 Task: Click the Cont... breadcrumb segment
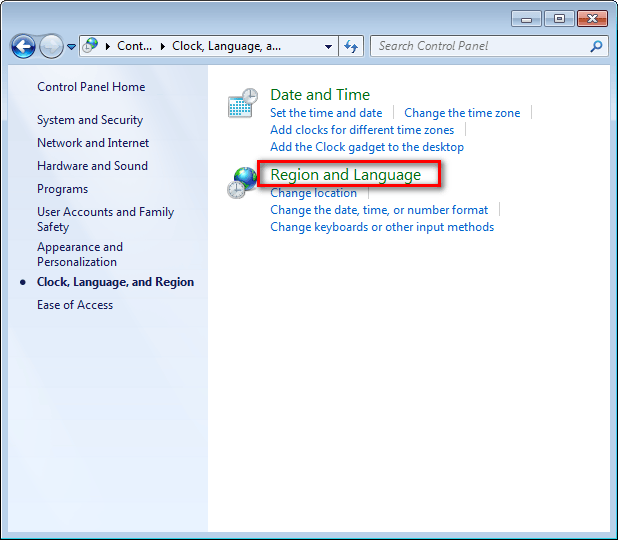[134, 46]
